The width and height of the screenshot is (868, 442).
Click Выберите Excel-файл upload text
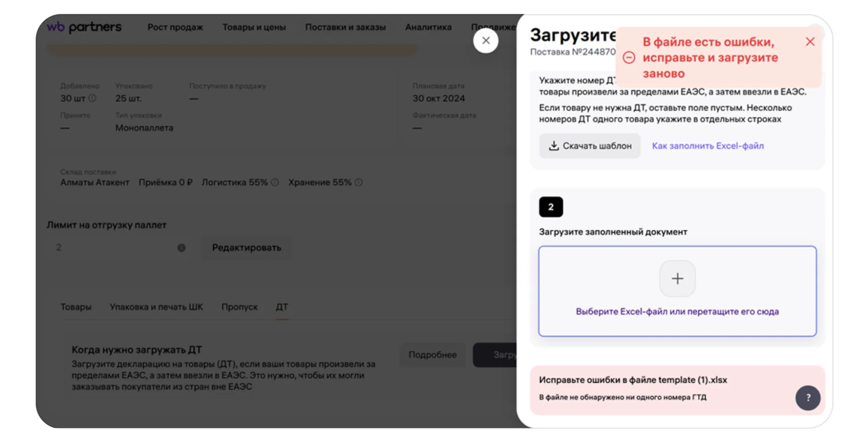pyautogui.click(x=677, y=311)
